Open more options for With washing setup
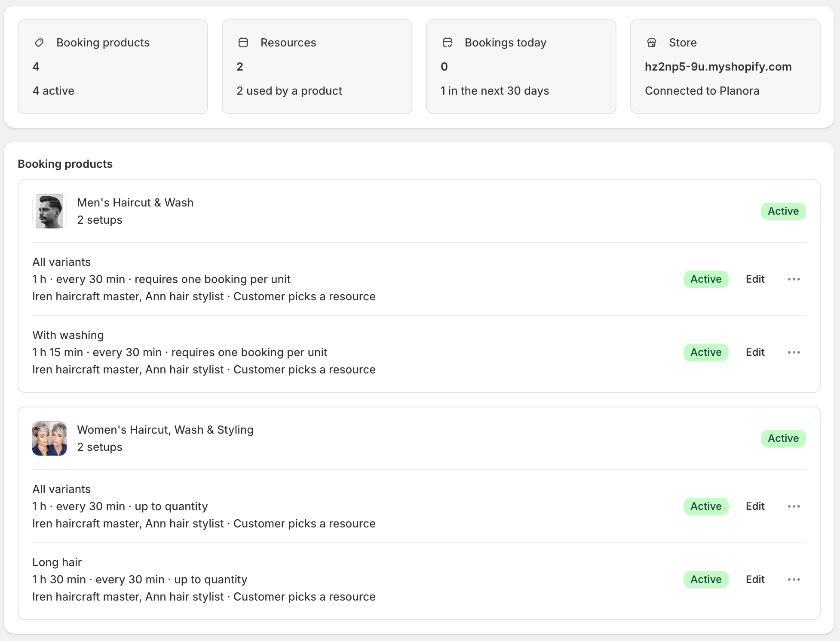Image resolution: width=840 pixels, height=641 pixels. 794,352
